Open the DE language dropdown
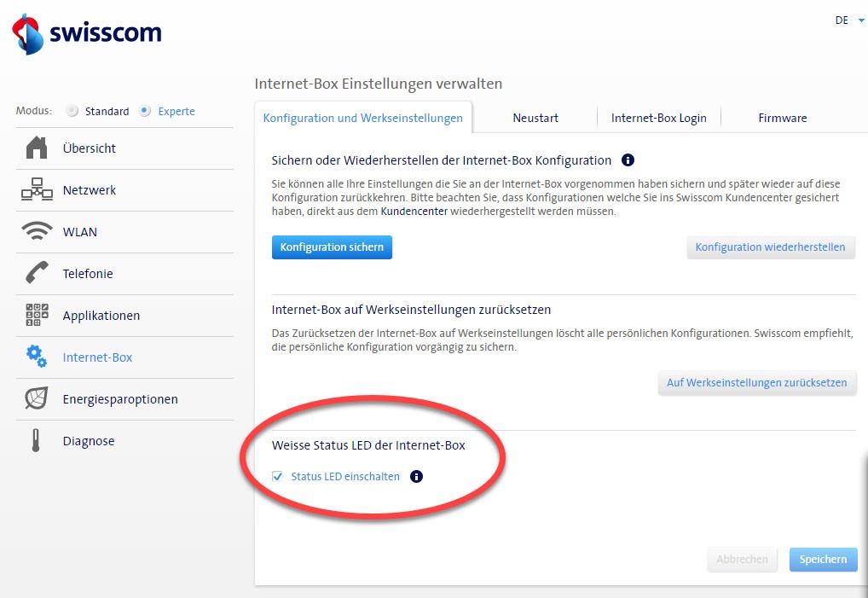The height and width of the screenshot is (598, 868). pos(849,20)
